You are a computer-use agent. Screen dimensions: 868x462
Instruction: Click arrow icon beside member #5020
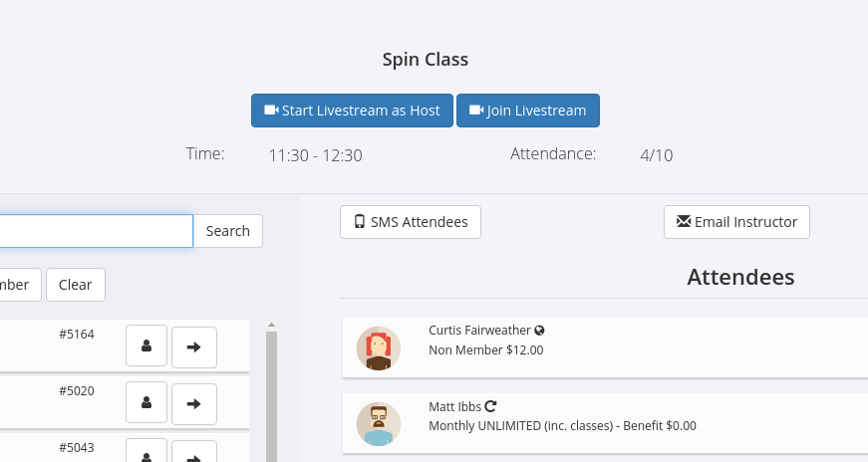194,403
